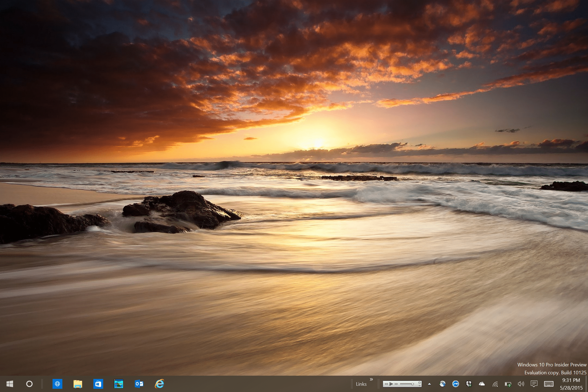Viewport: 588px width, 392px height.
Task: Launch the blue globe browser app
Action: [x=57, y=384]
